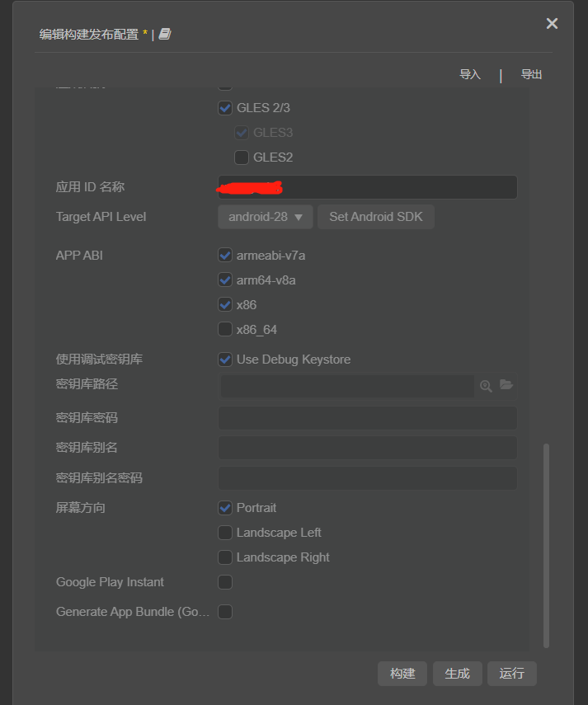Screen dimensions: 588x705
Task: Toggle the GLES 2/3 checkbox
Action: click(225, 108)
